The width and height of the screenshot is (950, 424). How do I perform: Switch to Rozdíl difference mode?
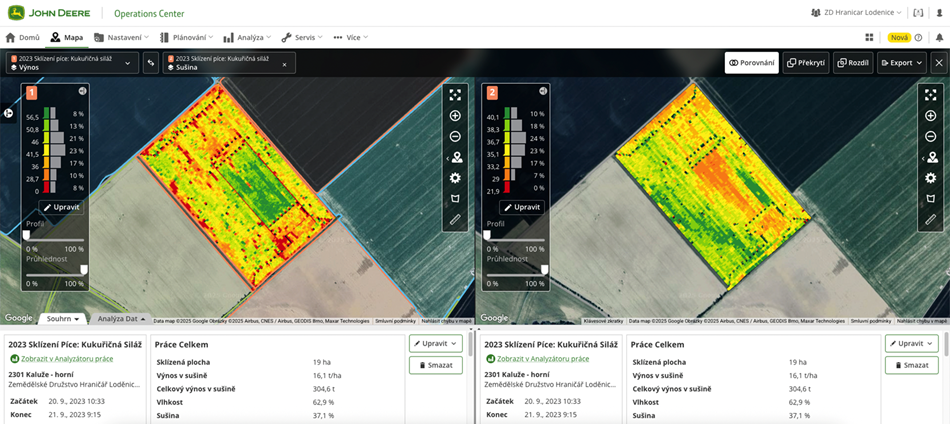click(853, 63)
